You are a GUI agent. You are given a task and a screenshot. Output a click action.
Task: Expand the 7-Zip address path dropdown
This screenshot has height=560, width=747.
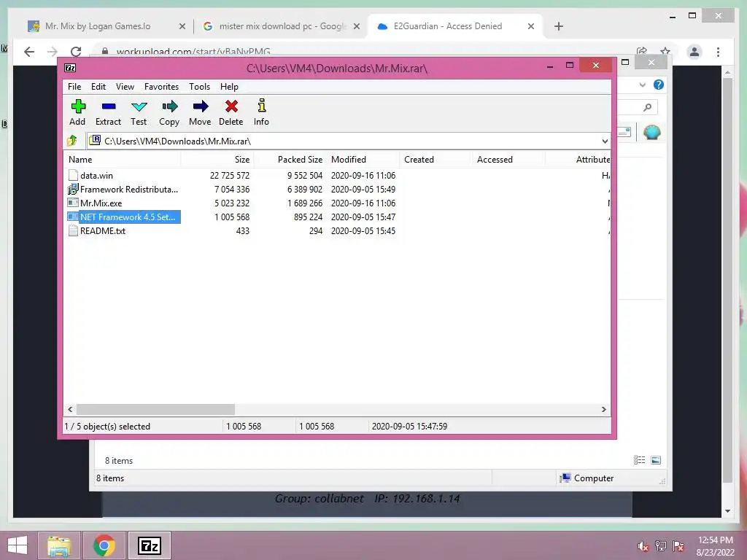pos(605,141)
